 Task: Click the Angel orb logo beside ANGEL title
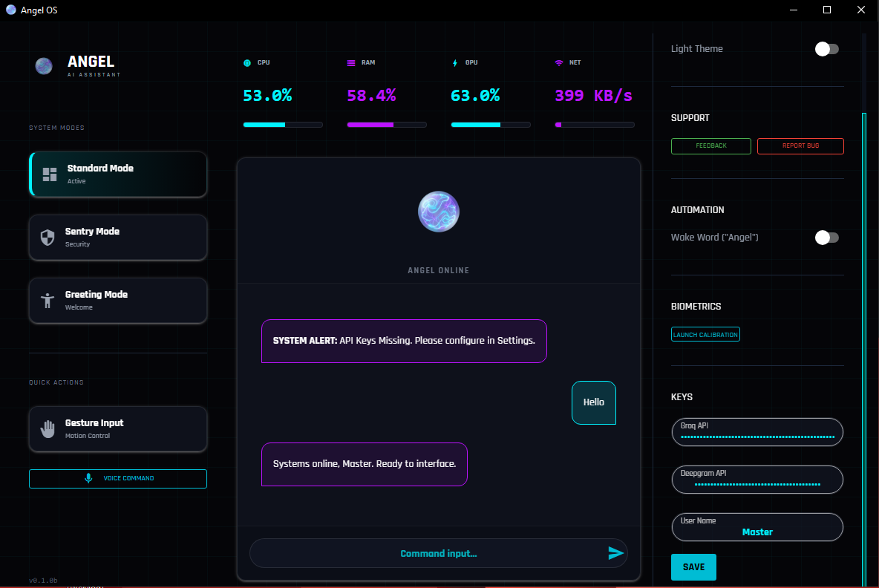pyautogui.click(x=44, y=66)
